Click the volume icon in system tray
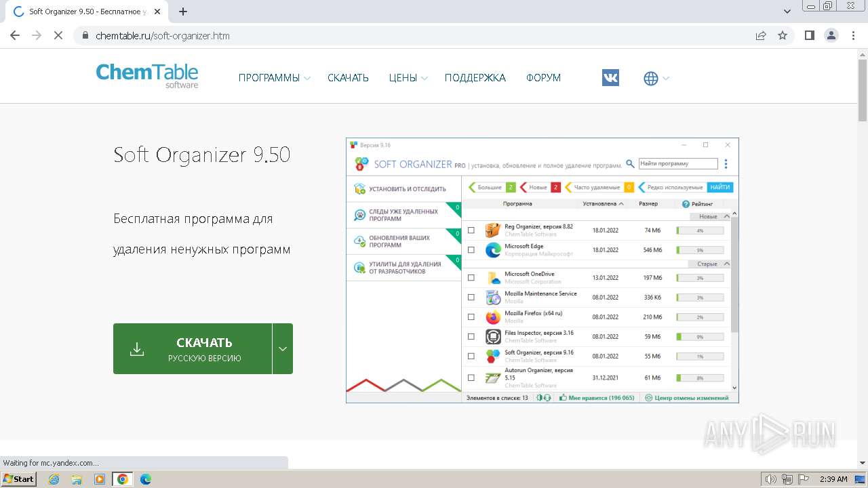This screenshot has width=868, height=488. [771, 479]
